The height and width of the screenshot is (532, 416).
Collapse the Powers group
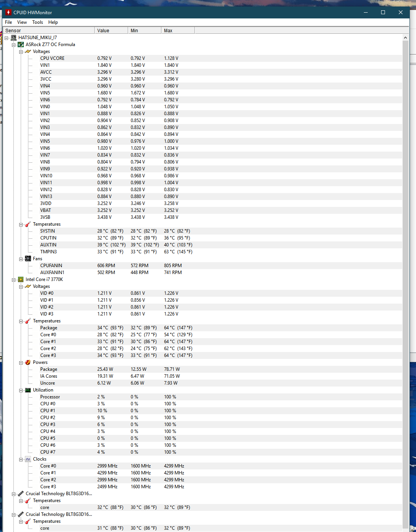click(x=21, y=362)
